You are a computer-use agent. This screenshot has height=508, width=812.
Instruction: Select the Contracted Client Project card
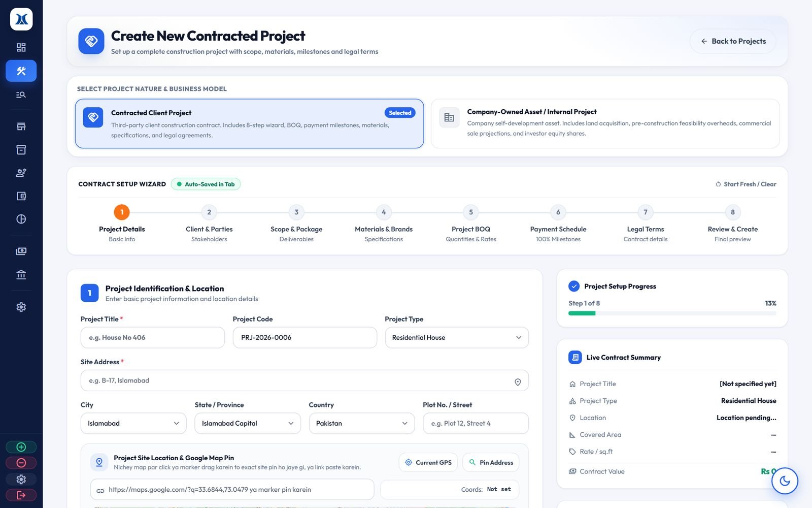point(249,123)
